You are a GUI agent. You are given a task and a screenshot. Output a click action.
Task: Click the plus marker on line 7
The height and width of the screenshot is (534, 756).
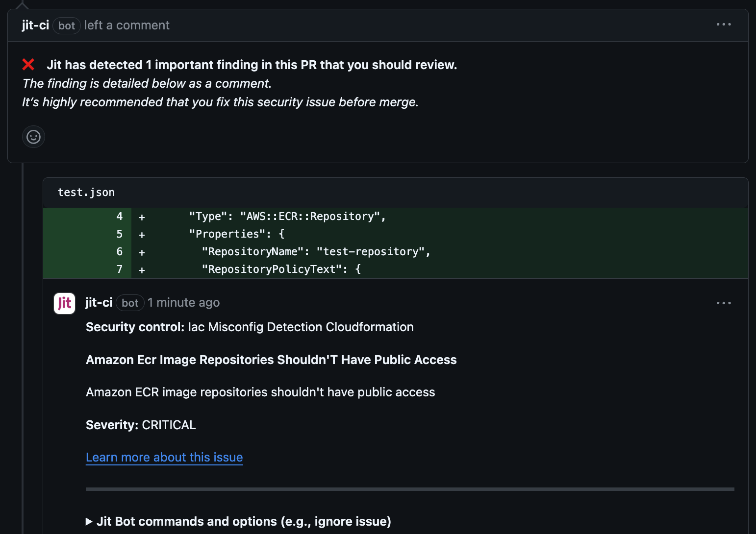coord(142,270)
